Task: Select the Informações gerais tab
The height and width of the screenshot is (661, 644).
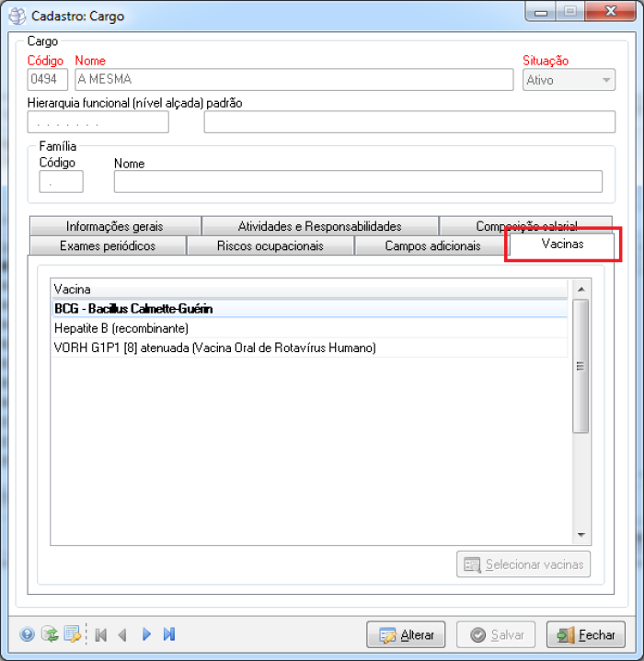Action: pyautogui.click(x=114, y=226)
